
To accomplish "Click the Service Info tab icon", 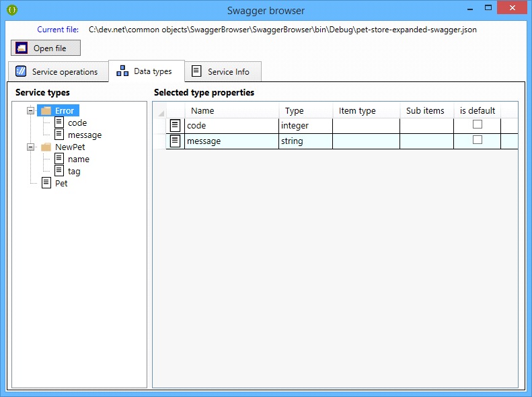I will click(196, 71).
